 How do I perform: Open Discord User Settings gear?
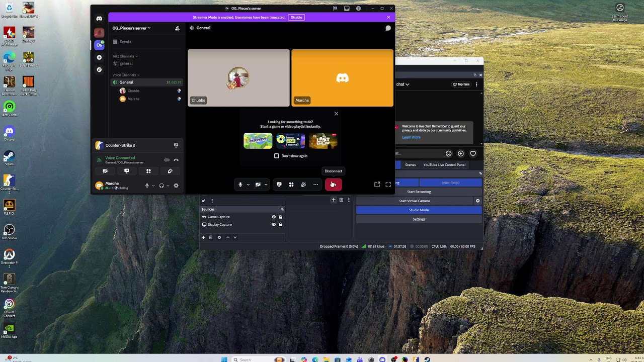coord(176,186)
